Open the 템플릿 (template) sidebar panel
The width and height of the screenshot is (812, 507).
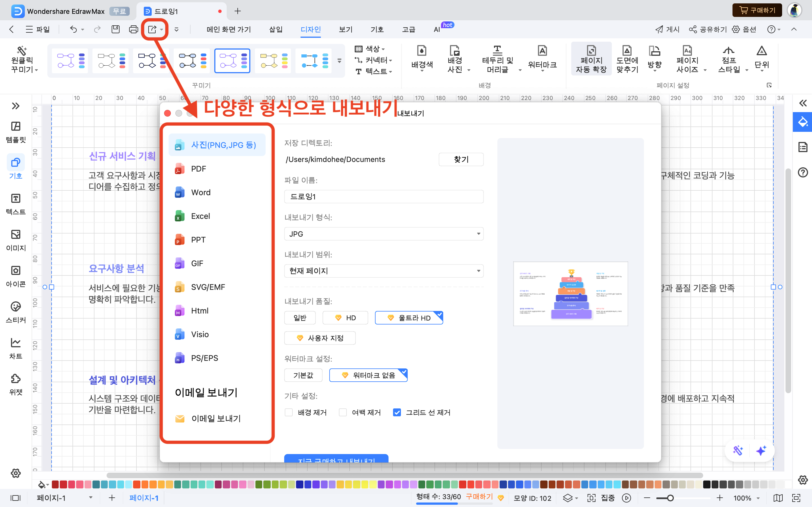(x=16, y=132)
